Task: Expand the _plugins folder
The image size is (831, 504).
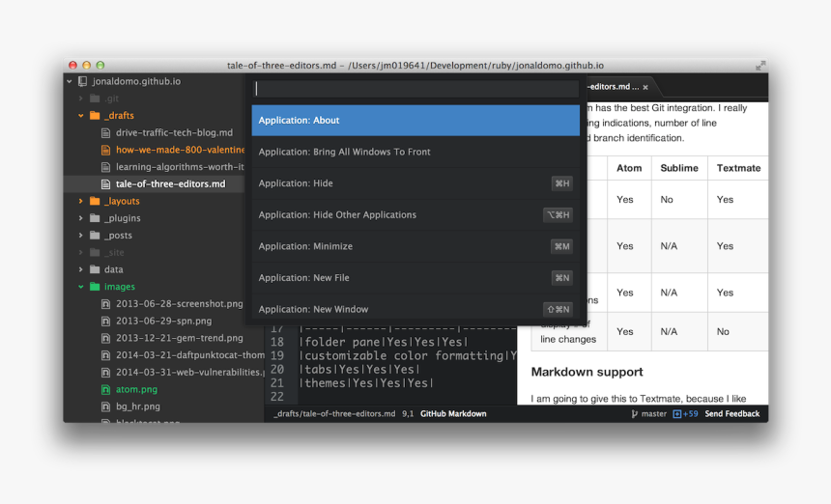Action: [x=81, y=219]
